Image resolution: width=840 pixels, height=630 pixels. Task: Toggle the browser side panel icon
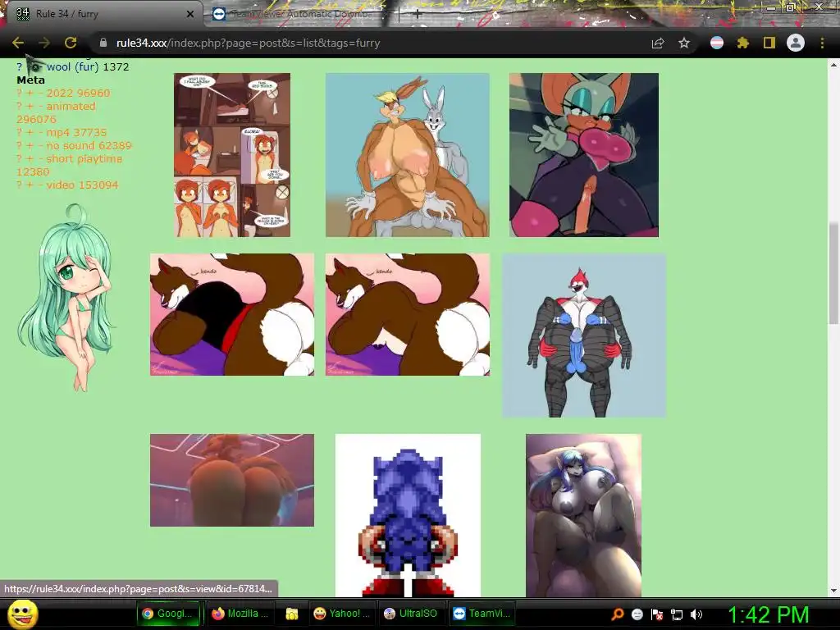point(769,43)
